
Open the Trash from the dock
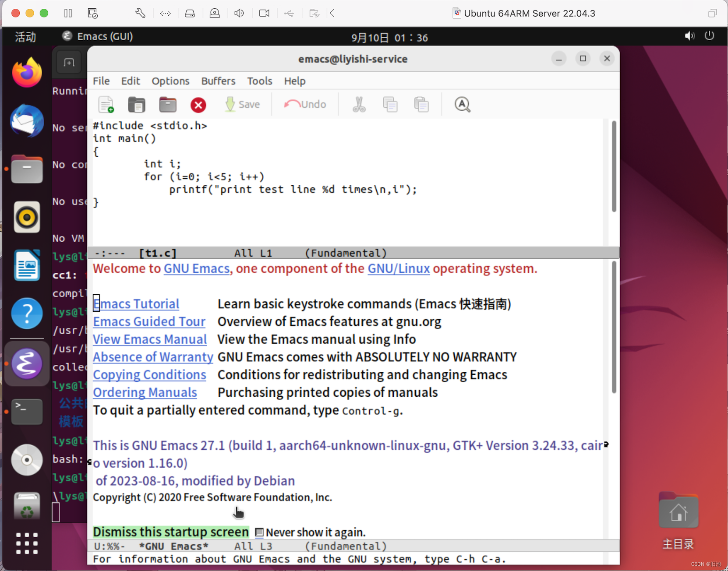(x=27, y=507)
